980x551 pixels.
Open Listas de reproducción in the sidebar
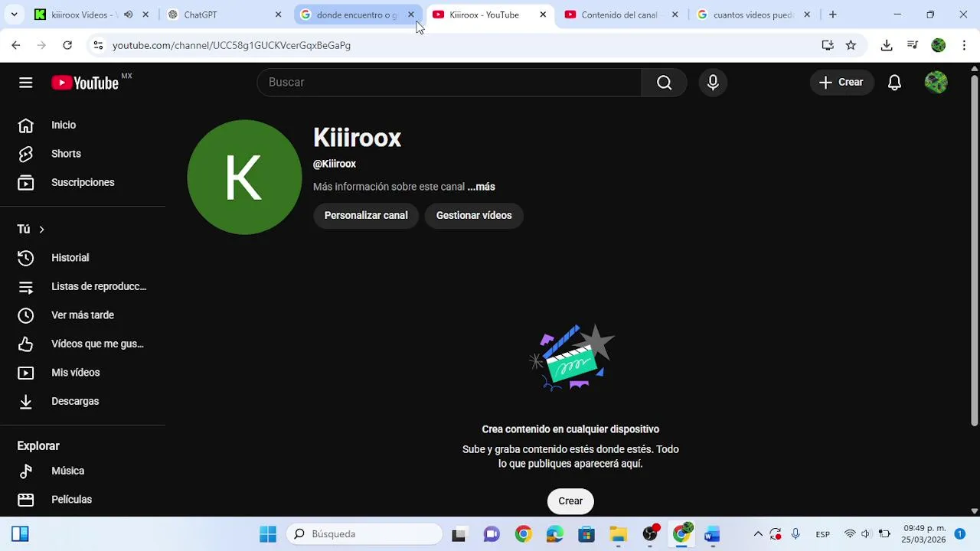[x=83, y=286]
